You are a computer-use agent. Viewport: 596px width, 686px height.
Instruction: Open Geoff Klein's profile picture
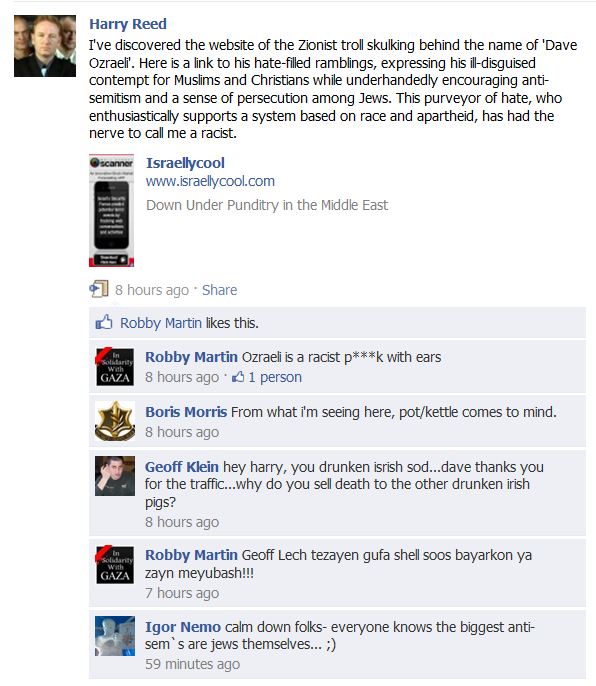click(x=115, y=476)
